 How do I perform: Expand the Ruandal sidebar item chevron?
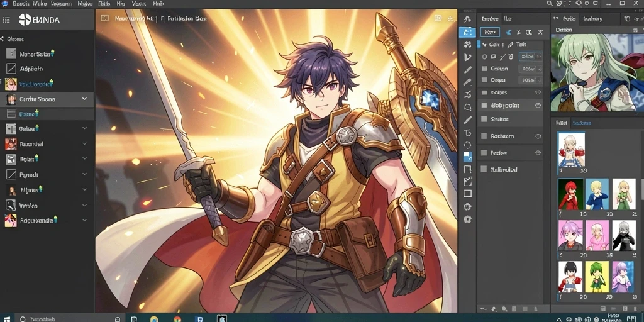[x=84, y=144]
